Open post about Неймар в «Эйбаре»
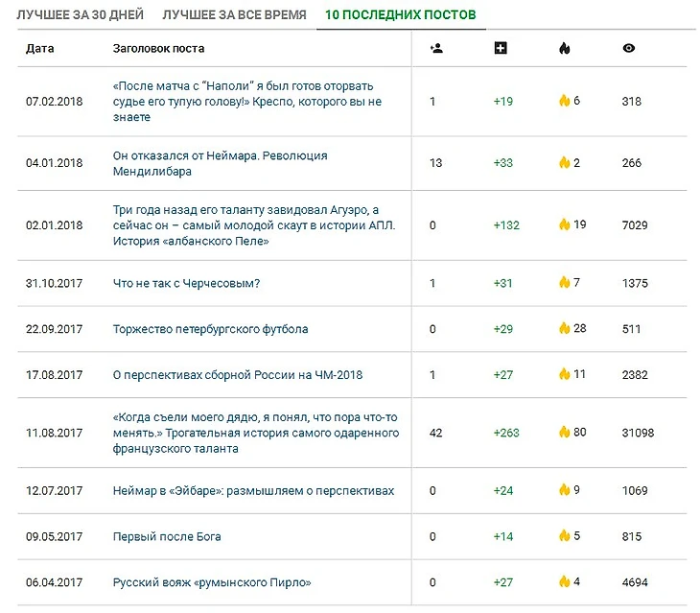The height and width of the screenshot is (613, 700). pyautogui.click(x=253, y=490)
